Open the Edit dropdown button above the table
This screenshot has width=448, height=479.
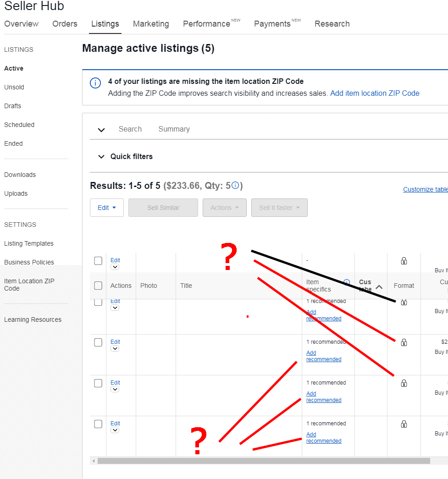tap(107, 208)
